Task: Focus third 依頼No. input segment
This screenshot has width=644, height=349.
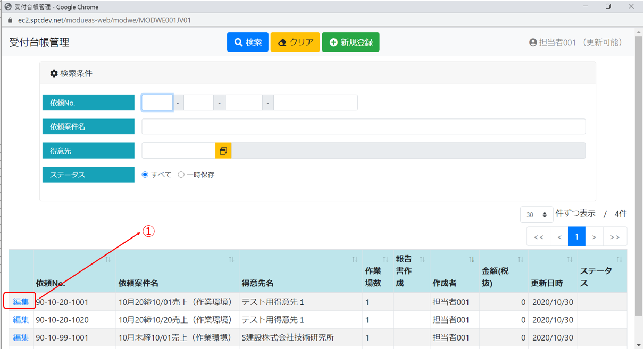Action: tap(244, 103)
